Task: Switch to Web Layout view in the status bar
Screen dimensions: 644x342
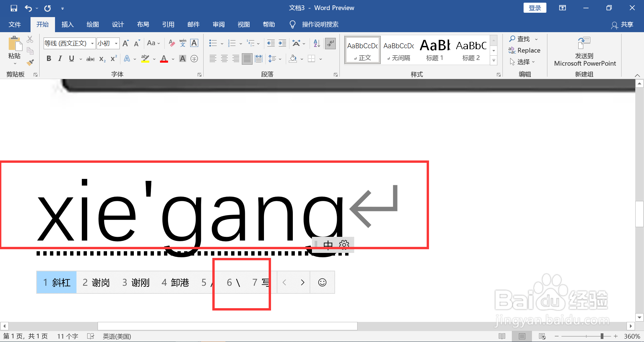Action: 542,336
